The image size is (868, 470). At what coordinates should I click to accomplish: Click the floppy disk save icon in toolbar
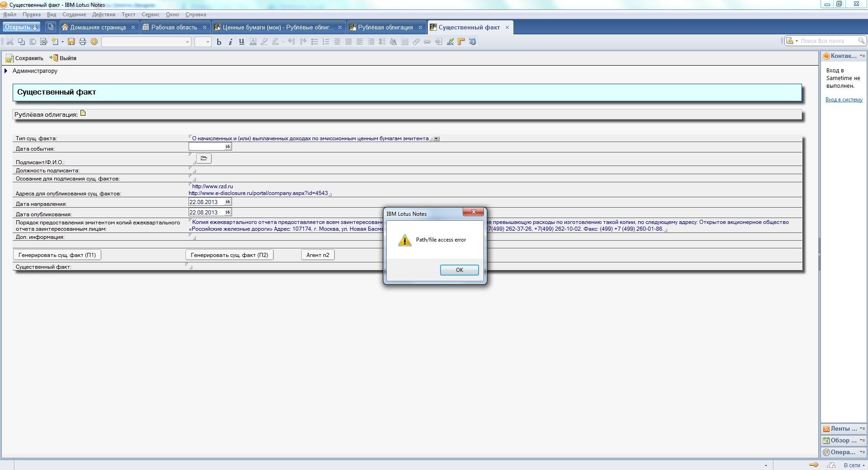click(71, 42)
